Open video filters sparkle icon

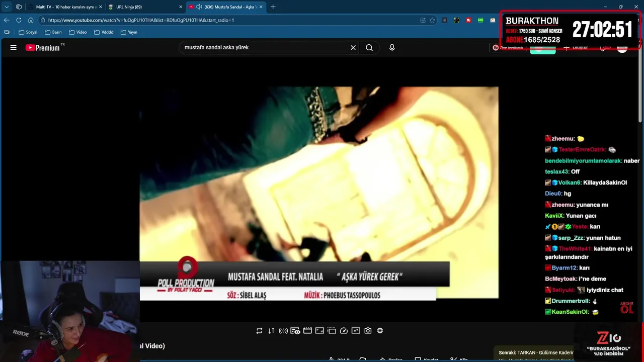point(356,331)
